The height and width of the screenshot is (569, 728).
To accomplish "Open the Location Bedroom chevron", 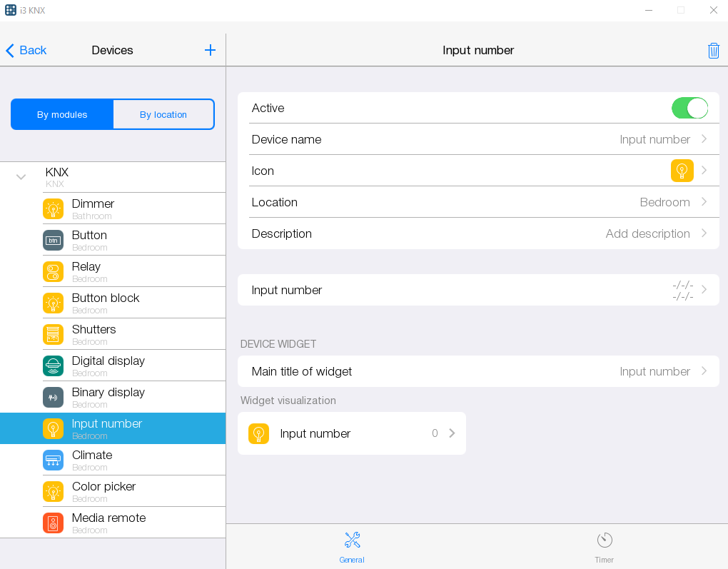I will (x=704, y=202).
